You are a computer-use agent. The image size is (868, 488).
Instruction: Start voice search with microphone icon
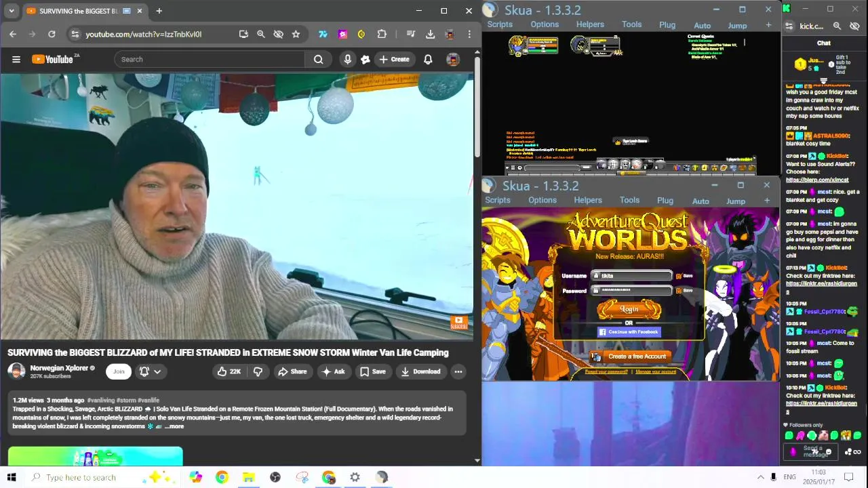pyautogui.click(x=347, y=59)
